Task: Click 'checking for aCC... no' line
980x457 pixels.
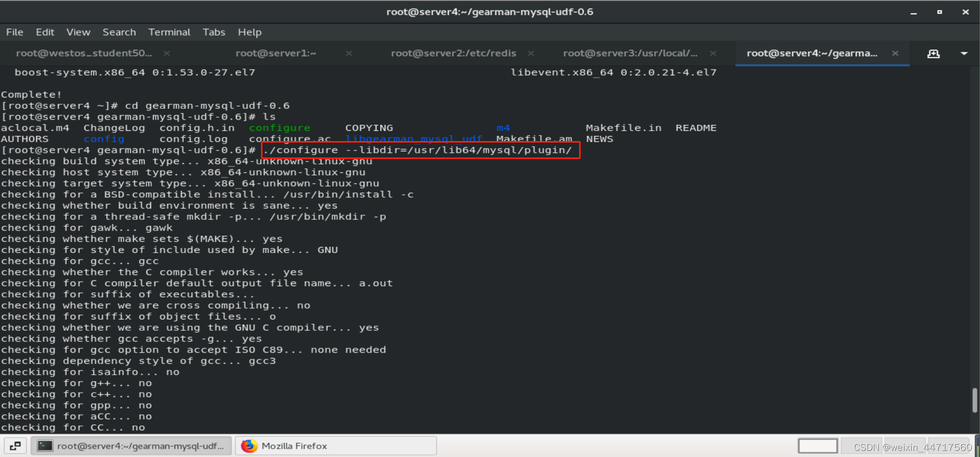Action: (77, 417)
